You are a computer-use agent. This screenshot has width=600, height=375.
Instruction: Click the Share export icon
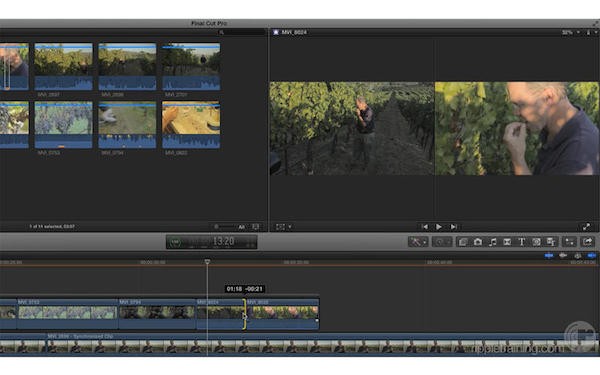tap(587, 242)
